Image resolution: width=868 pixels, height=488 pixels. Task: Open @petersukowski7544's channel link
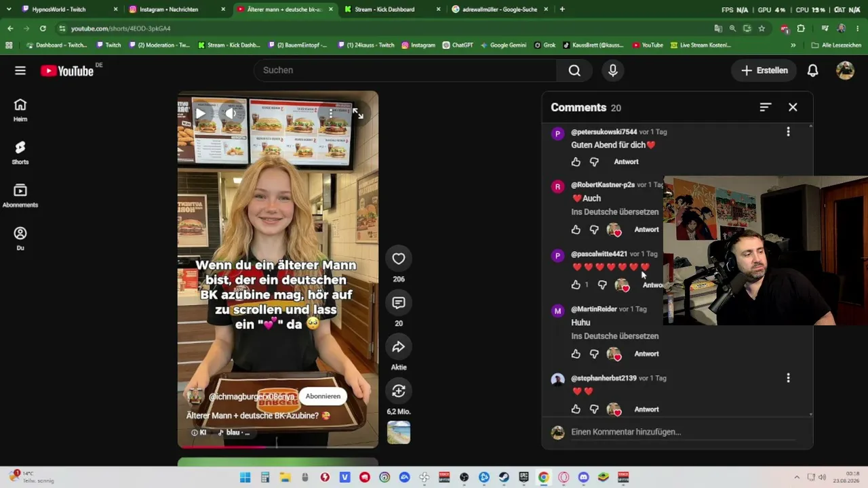[604, 132]
